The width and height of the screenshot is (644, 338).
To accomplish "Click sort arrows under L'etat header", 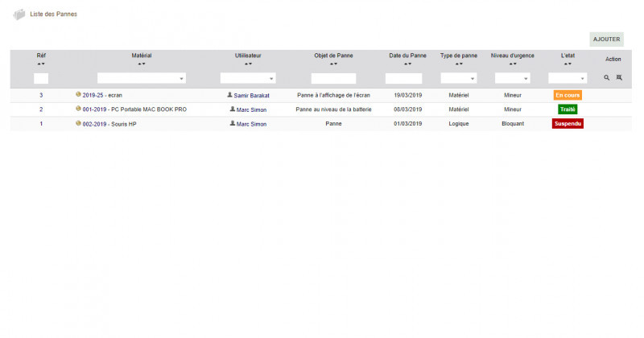I will [x=568, y=64].
